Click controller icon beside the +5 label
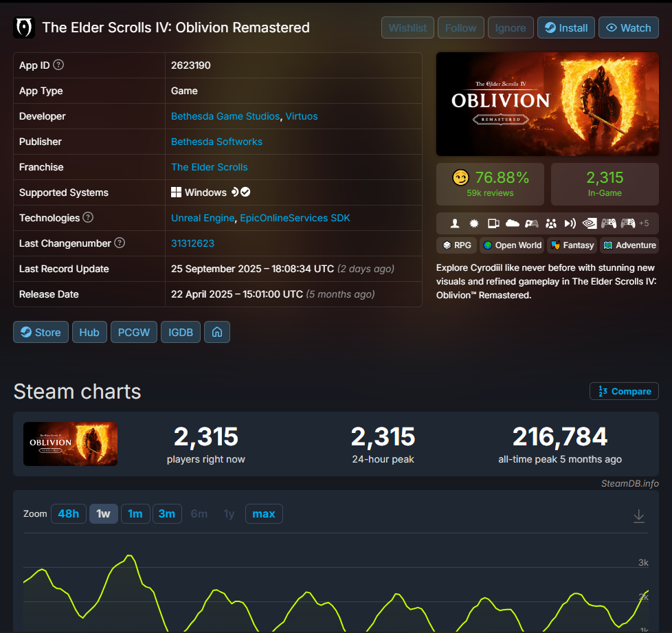672x633 pixels. (x=628, y=223)
